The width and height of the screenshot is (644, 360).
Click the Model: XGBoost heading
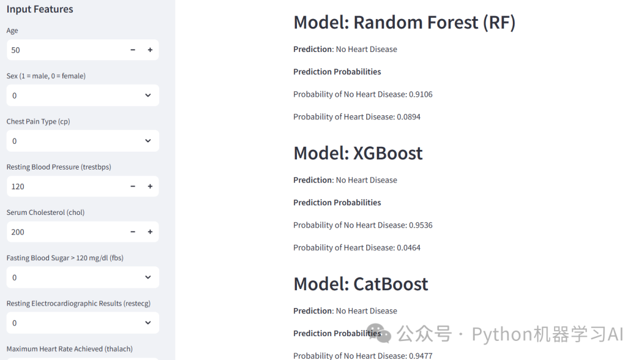click(358, 153)
